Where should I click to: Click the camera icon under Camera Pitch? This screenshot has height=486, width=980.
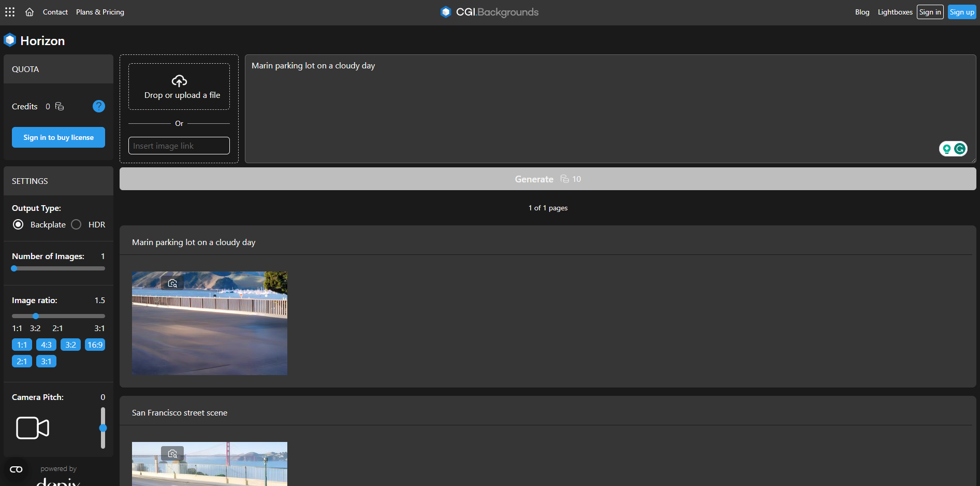click(32, 428)
